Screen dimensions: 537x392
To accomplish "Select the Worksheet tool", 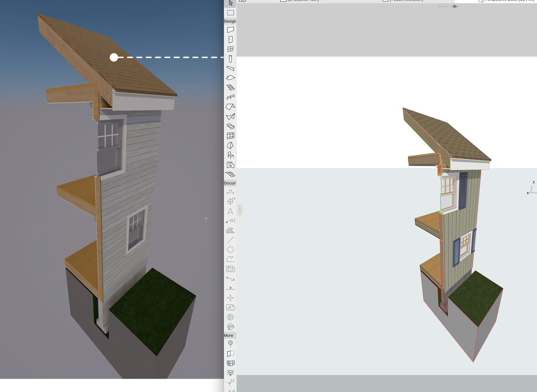I will coord(231,308).
